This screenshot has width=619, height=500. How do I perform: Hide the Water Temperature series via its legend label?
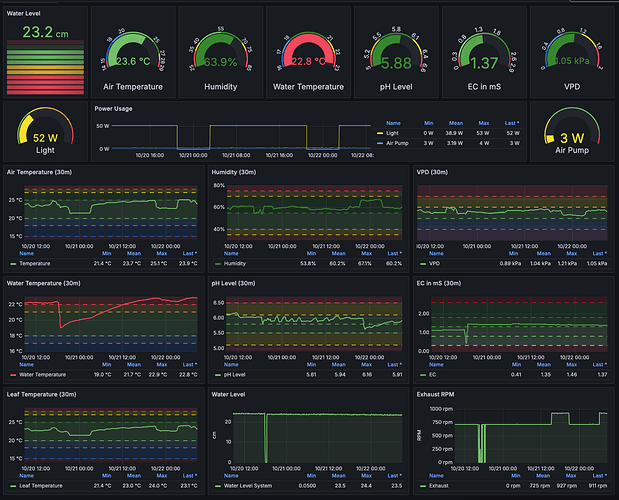41,374
